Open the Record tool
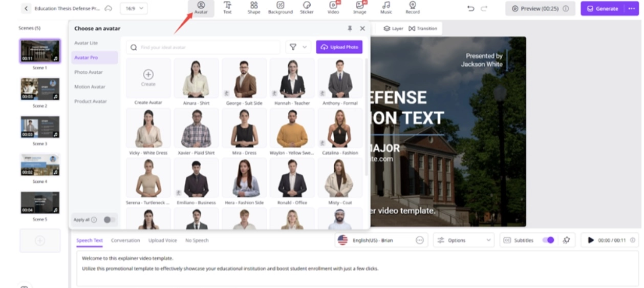The height and width of the screenshot is (288, 644). click(x=412, y=8)
